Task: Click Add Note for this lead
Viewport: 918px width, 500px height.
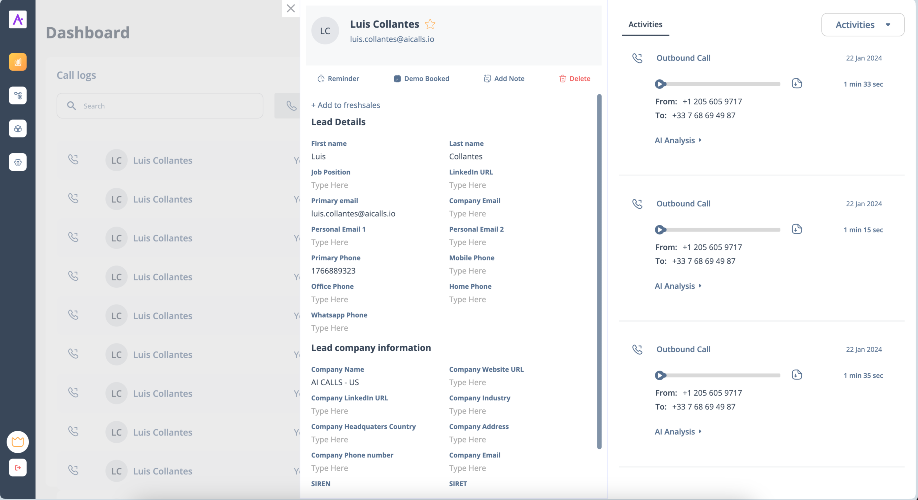Action: click(x=503, y=78)
